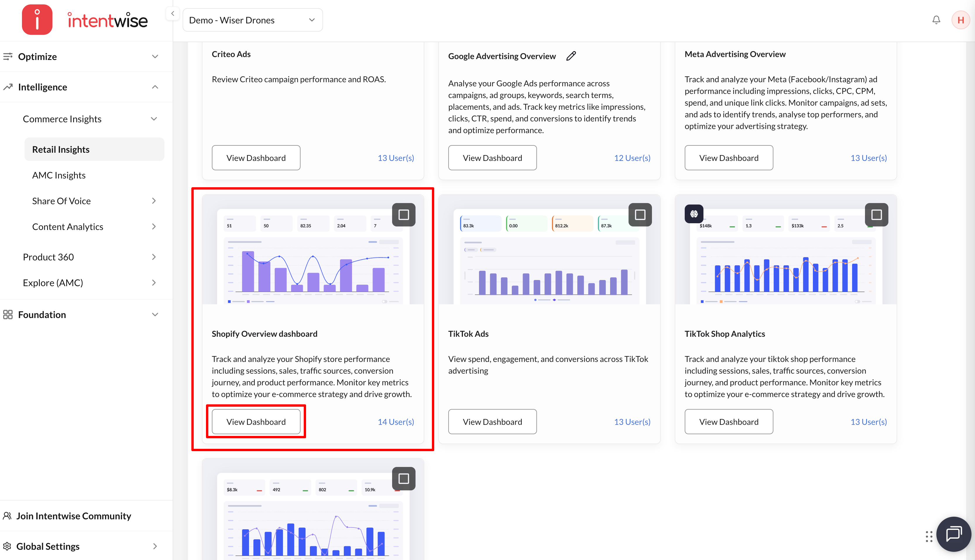Open the user profile avatar H

[x=960, y=20]
